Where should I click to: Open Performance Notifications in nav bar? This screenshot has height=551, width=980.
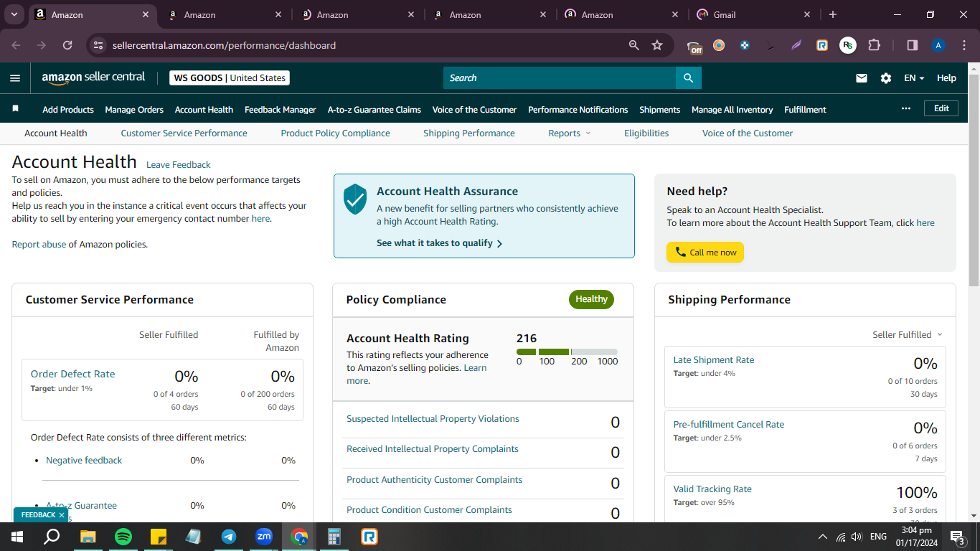tap(578, 110)
